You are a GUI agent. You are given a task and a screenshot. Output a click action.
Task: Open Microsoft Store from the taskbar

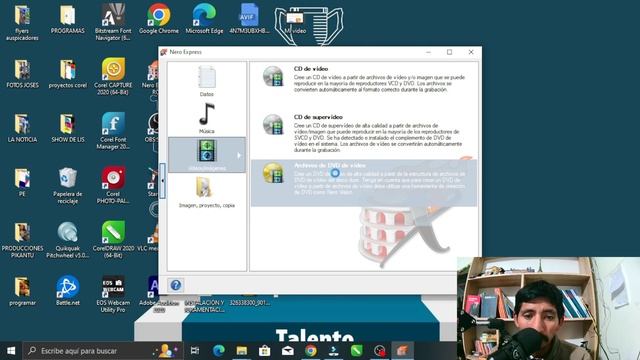click(x=264, y=351)
